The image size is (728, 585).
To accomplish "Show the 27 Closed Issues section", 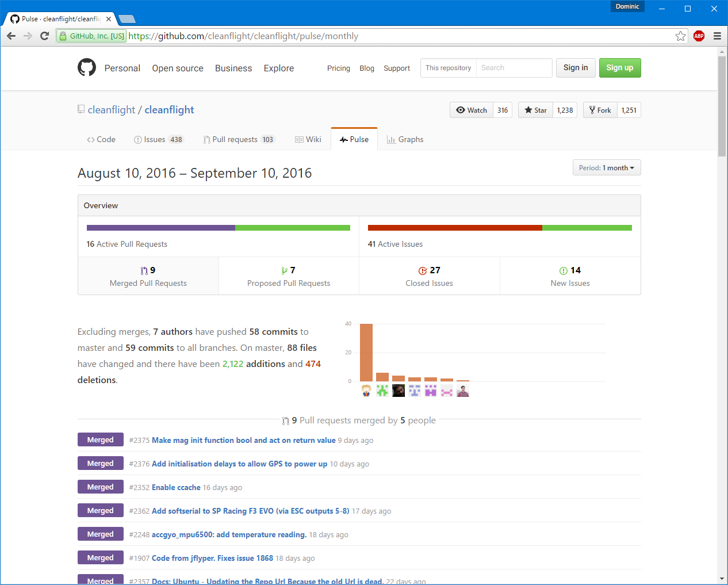I will click(x=430, y=276).
